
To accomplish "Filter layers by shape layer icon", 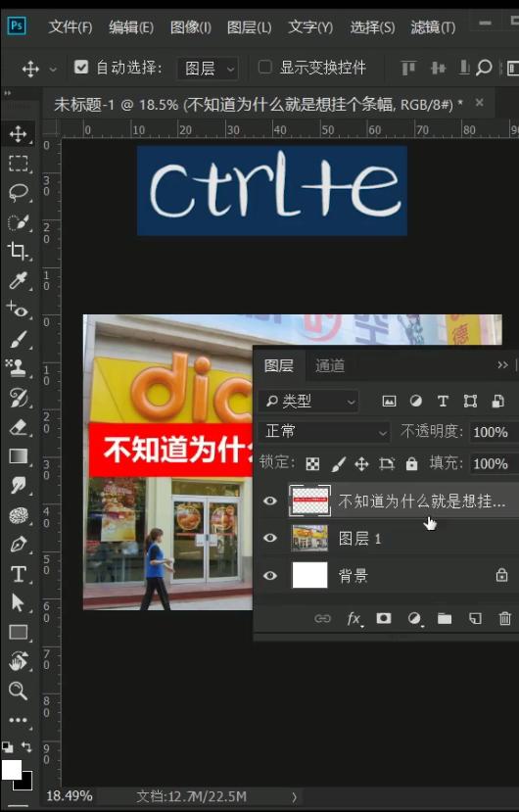I will coord(470,402).
